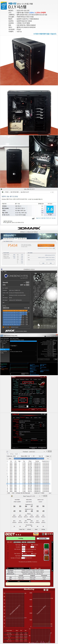Open the Memory tab in the upper CPU-Z window
Viewport: 58px width, 644px height.
[27, 379]
